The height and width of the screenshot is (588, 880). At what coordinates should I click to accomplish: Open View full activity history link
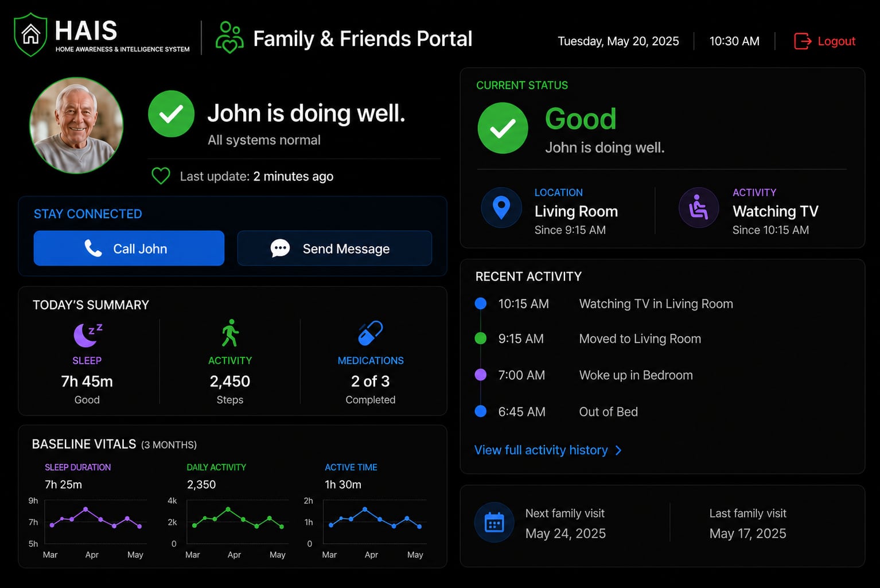click(547, 450)
